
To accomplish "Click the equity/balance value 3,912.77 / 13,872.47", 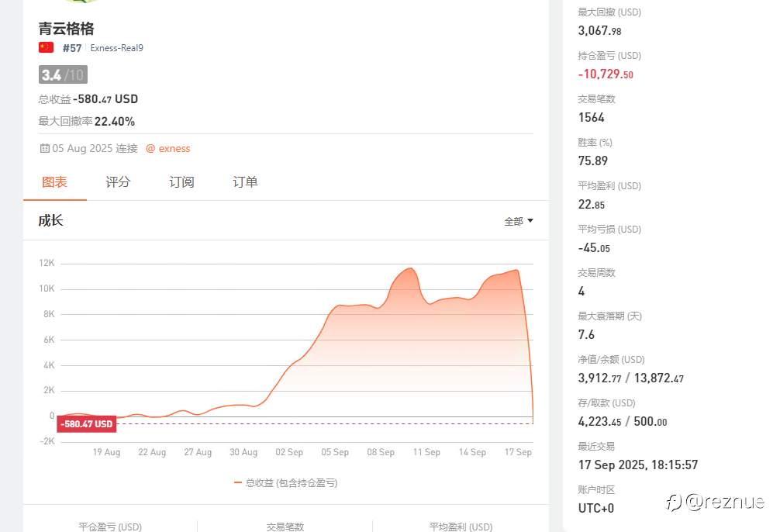I will [x=631, y=378].
